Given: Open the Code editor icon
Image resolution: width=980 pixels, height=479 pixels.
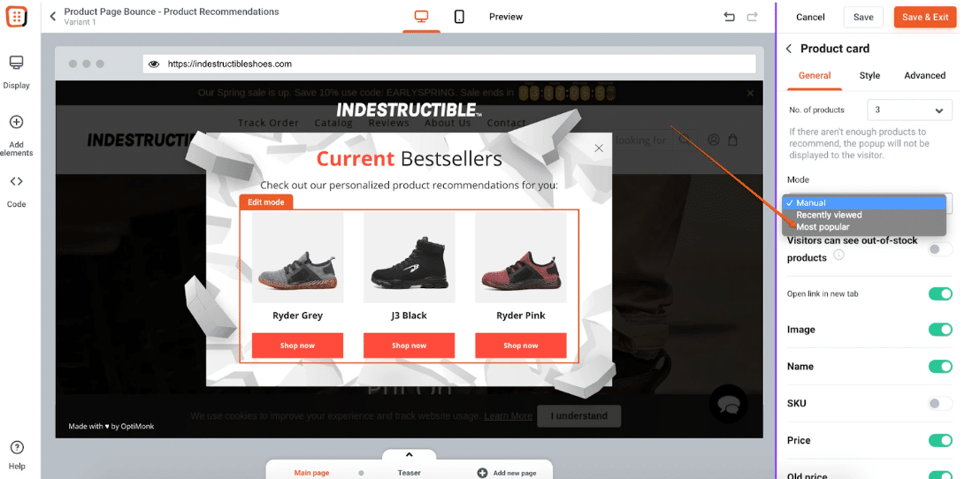Looking at the screenshot, I should 16,181.
